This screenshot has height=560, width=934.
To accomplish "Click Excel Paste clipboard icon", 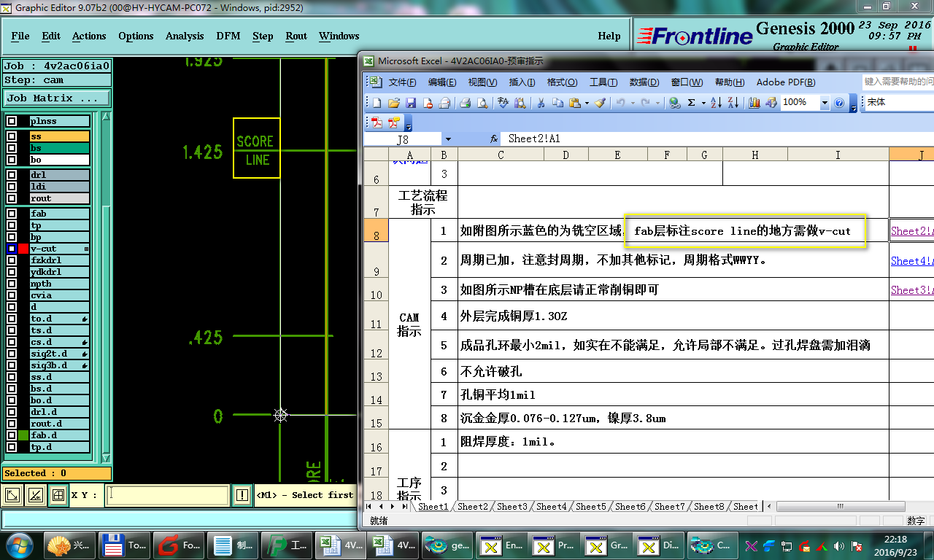I will [x=574, y=103].
